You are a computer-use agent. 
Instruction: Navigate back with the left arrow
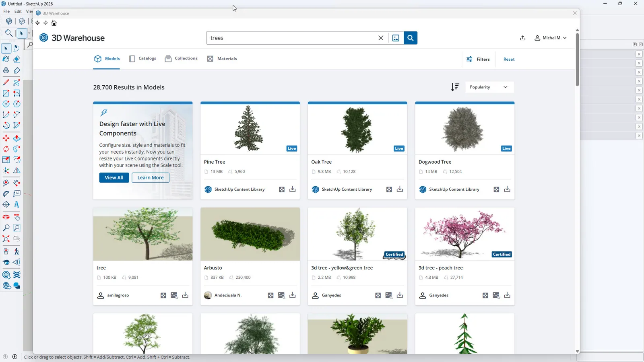pos(37,23)
